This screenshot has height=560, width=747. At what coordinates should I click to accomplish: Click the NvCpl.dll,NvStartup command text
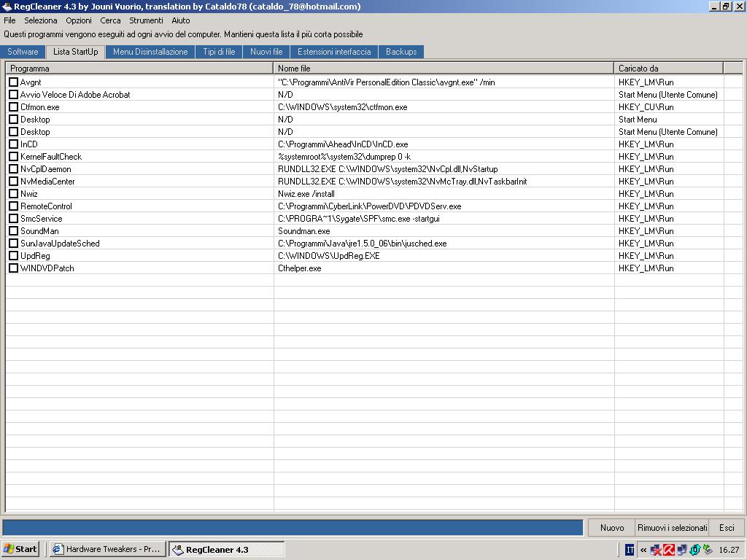tap(388, 169)
